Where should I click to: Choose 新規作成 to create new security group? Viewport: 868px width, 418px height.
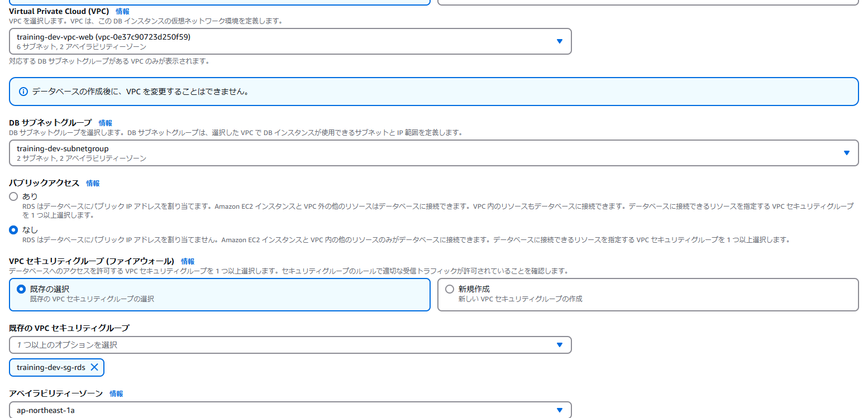(x=449, y=289)
